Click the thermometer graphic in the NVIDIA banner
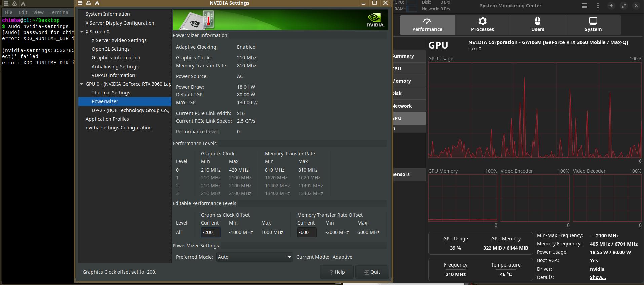 [x=209, y=19]
